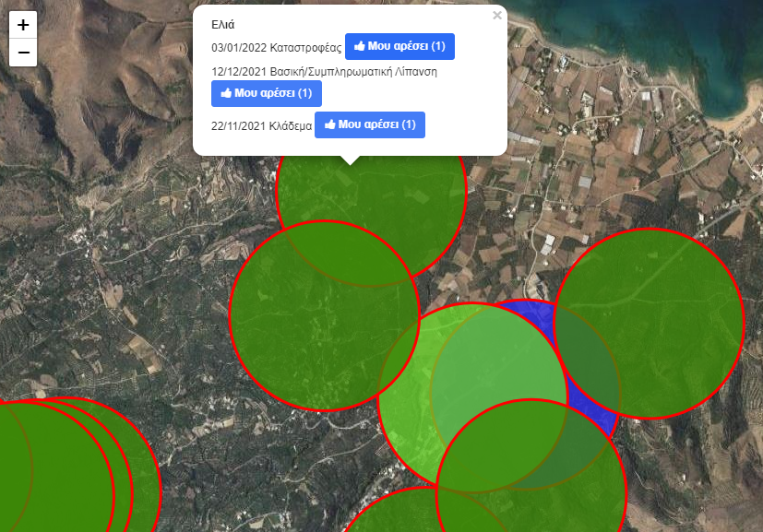Viewport: 763px width, 532px height.
Task: Click the sea area on the map
Action: [x=646, y=37]
